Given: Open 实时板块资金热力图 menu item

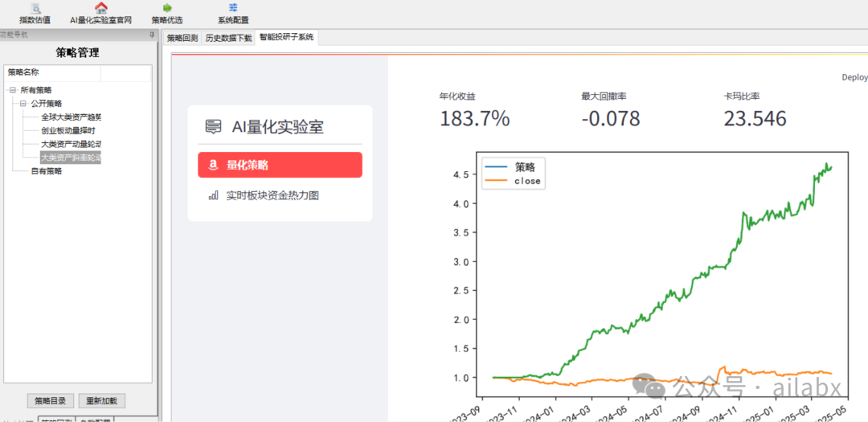Looking at the screenshot, I should [272, 195].
